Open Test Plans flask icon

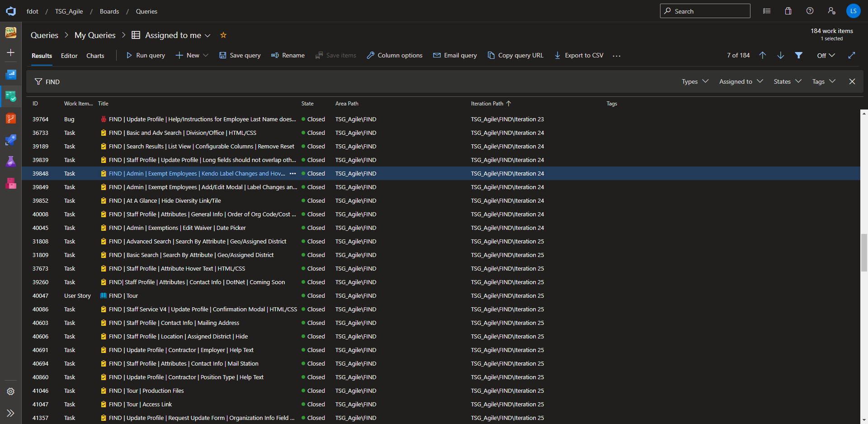tap(11, 162)
